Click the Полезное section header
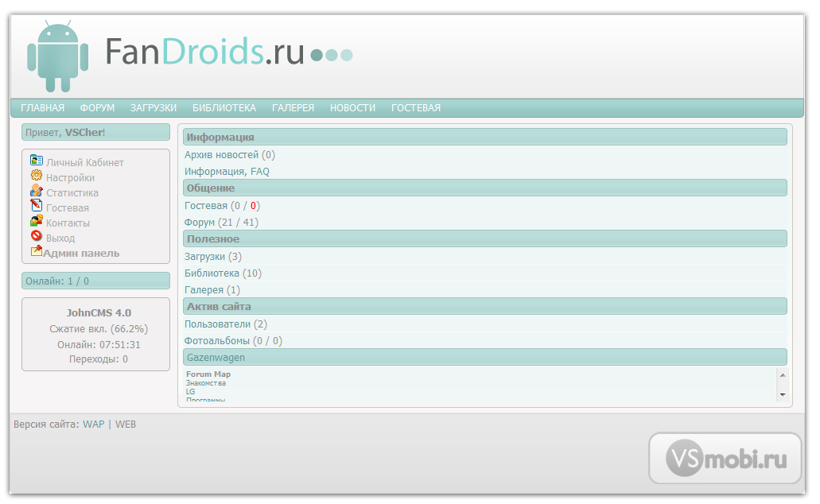820x504 pixels. [485, 238]
